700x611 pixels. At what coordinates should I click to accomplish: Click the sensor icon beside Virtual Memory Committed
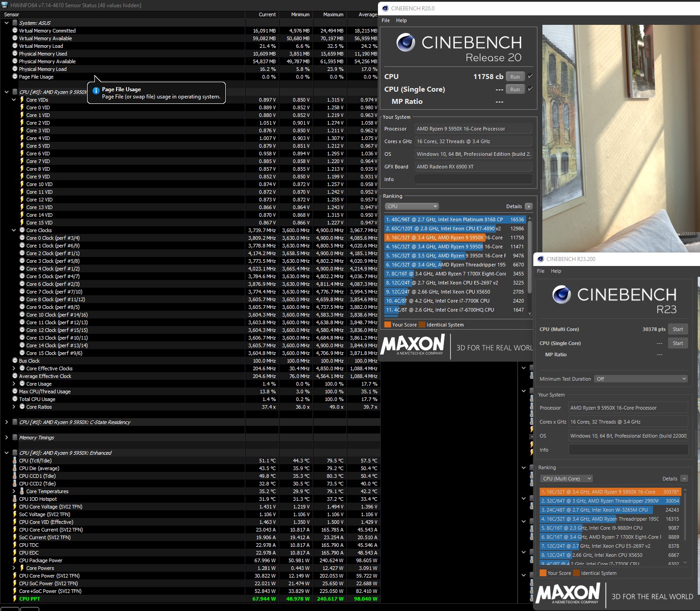[15, 31]
